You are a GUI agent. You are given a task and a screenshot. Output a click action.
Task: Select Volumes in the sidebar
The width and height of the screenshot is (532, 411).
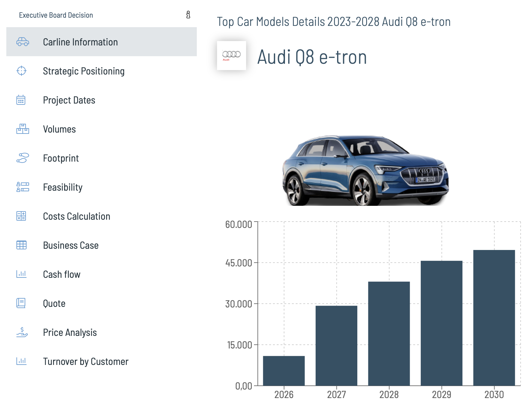click(101, 129)
